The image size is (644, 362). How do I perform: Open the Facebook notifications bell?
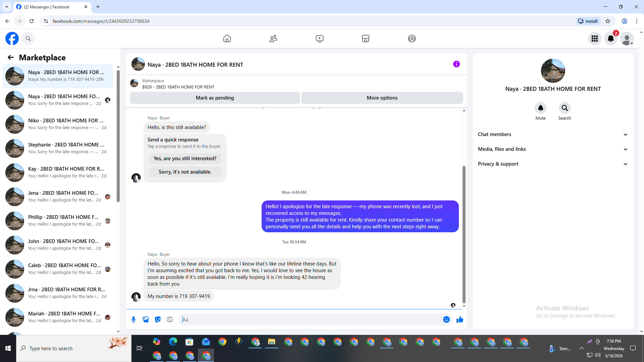click(610, 39)
